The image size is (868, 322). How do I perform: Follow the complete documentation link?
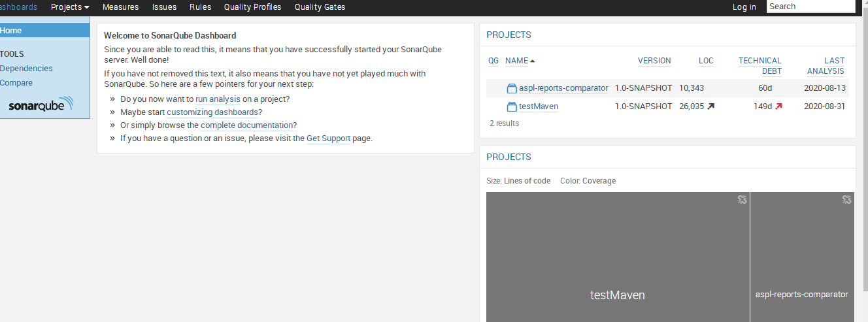[246, 125]
